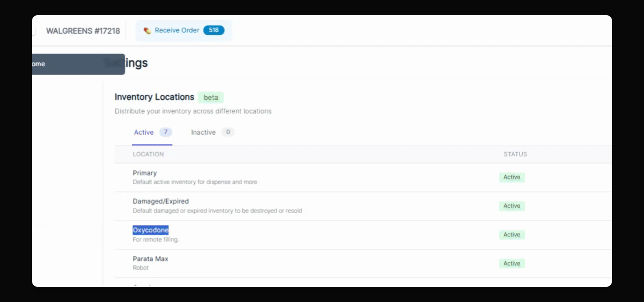This screenshot has width=644, height=302.
Task: Click the pill icon beside Receive Order
Action: point(147,31)
